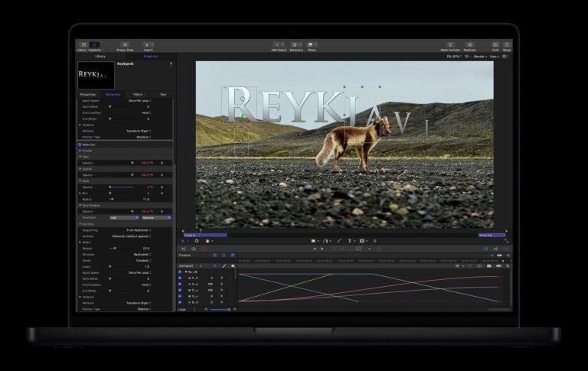Click the Reykjavik preview thumbnail
Image resolution: width=588 pixels, height=371 pixels.
coord(96,75)
